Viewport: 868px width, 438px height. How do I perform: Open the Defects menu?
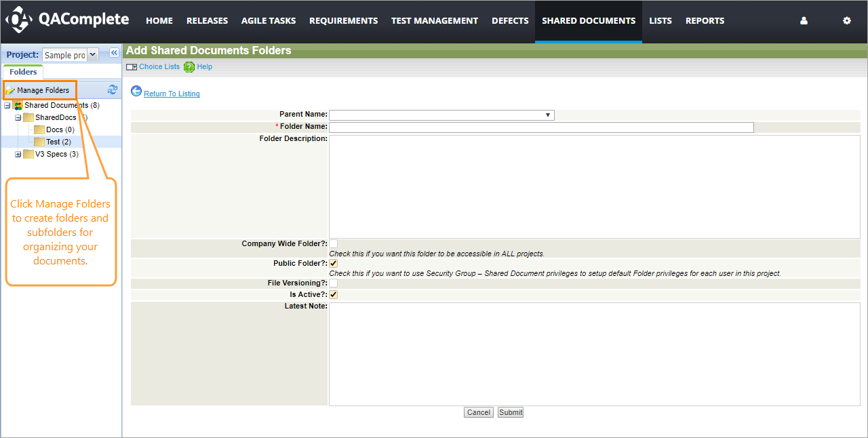coord(510,21)
